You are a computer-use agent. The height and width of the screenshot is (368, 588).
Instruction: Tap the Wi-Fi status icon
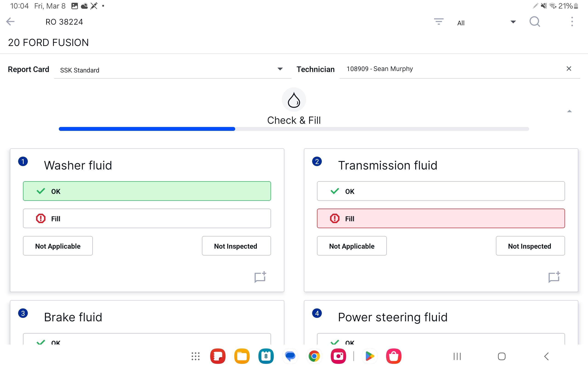pos(553,6)
